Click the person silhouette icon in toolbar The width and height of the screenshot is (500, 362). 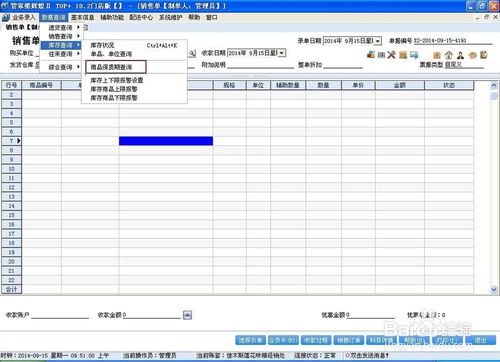460,55
